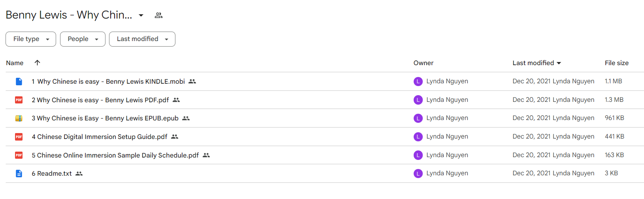Open the Last modified filter dropdown
Screen dimensions: 644x199
coord(142,39)
